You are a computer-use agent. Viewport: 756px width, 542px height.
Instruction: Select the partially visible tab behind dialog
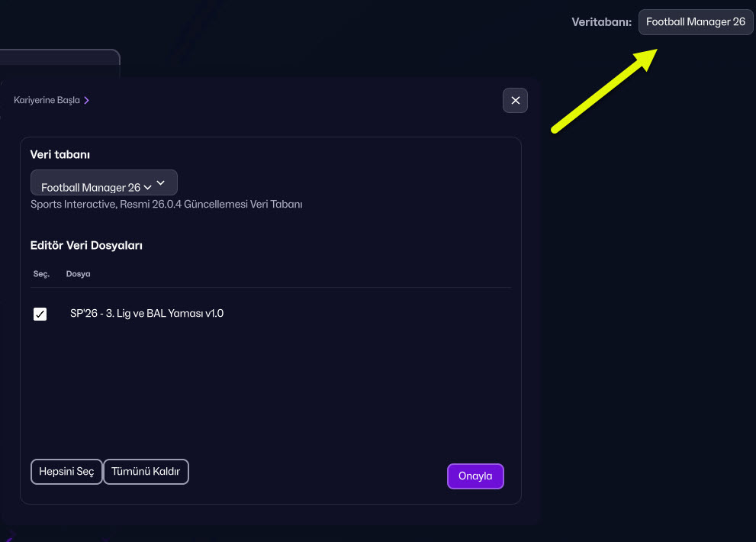(x=60, y=63)
